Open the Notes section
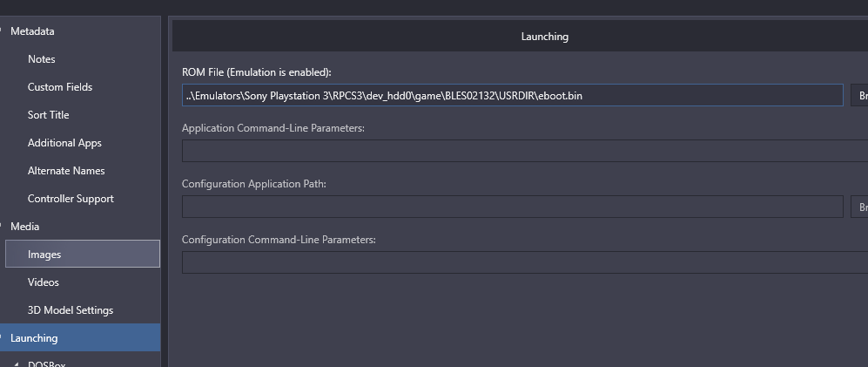Viewport: 868px width, 367px height. click(42, 59)
